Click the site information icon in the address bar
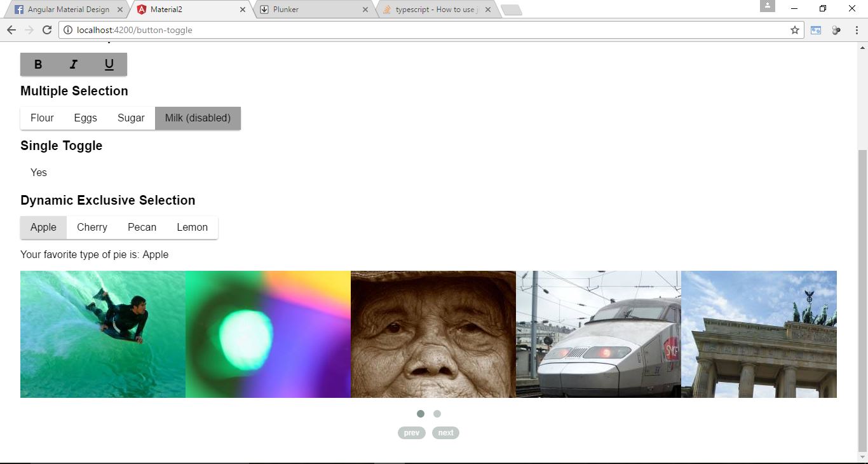868x464 pixels. (x=67, y=29)
